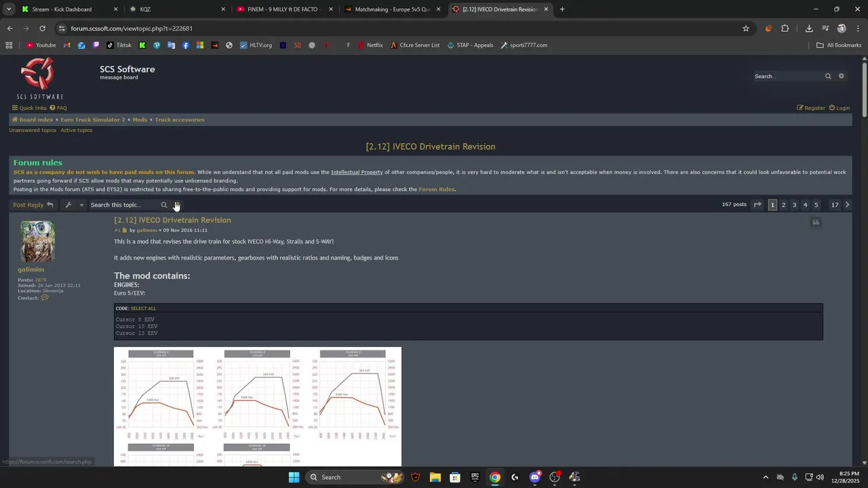Bookmark this page with star icon
868x488 pixels.
pos(746,28)
